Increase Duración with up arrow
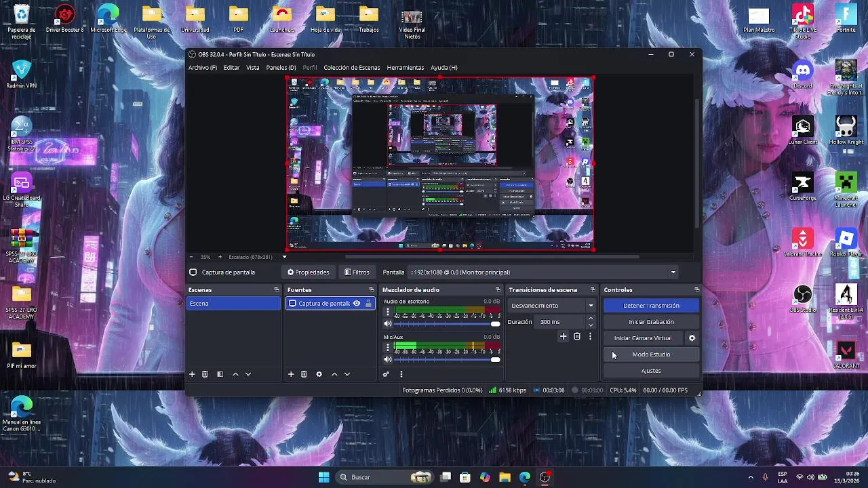 591,319
